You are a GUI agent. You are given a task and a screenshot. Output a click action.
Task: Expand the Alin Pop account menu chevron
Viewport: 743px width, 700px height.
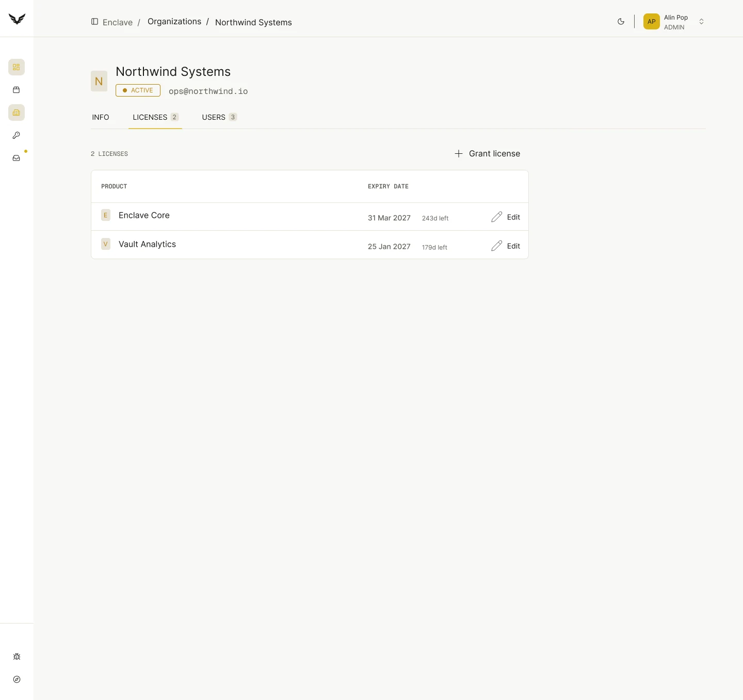point(701,22)
